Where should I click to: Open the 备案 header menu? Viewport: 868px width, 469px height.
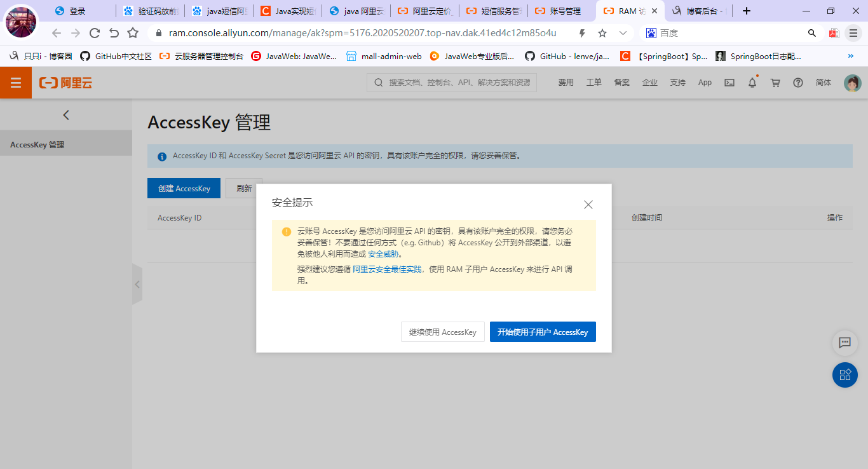click(x=621, y=83)
